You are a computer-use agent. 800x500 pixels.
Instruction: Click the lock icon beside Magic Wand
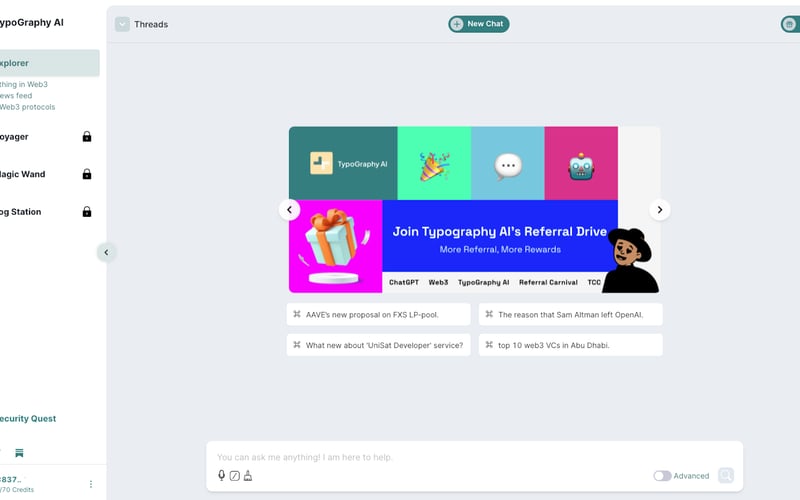(87, 174)
